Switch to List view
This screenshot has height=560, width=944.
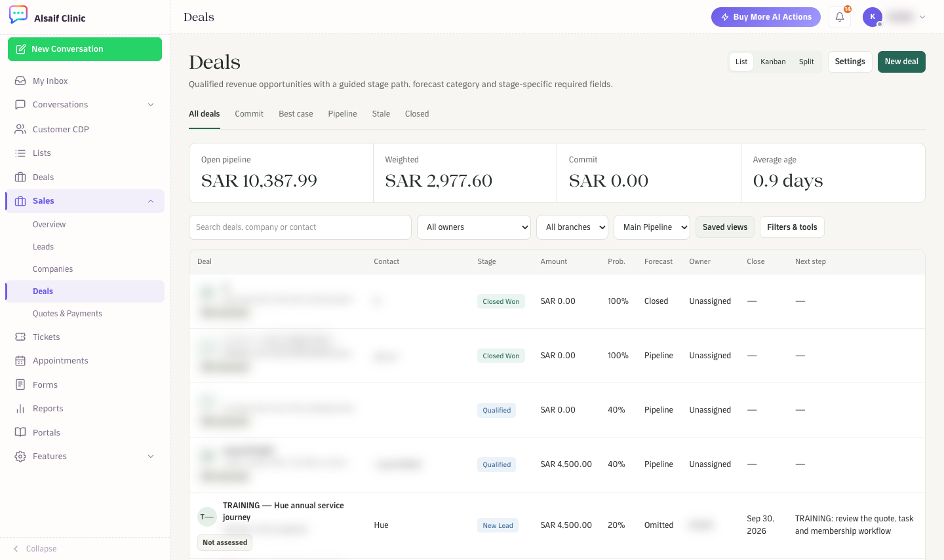tap(741, 62)
